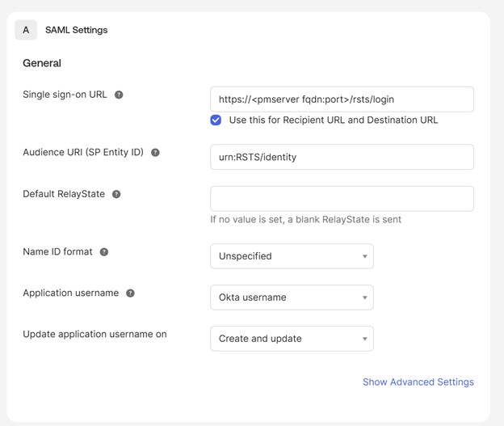Click the blank RelayState hint text
This screenshot has width=504, height=426.
point(305,219)
